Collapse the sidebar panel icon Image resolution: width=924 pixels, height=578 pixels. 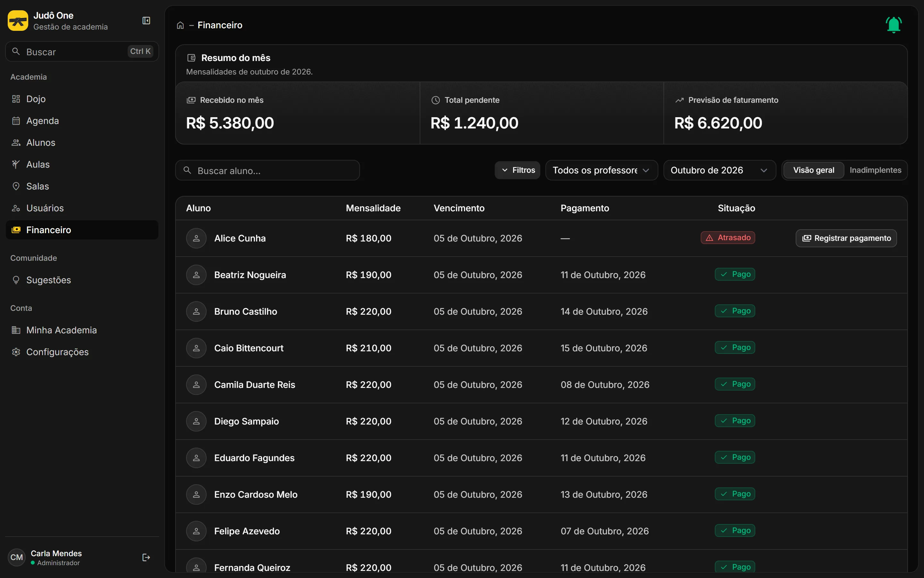[146, 21]
